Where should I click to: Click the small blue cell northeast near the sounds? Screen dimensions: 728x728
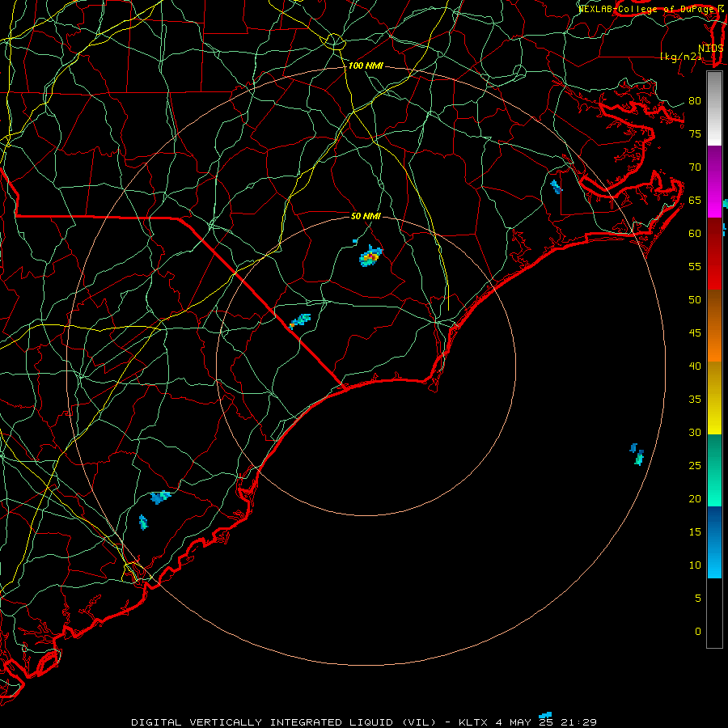tap(556, 187)
